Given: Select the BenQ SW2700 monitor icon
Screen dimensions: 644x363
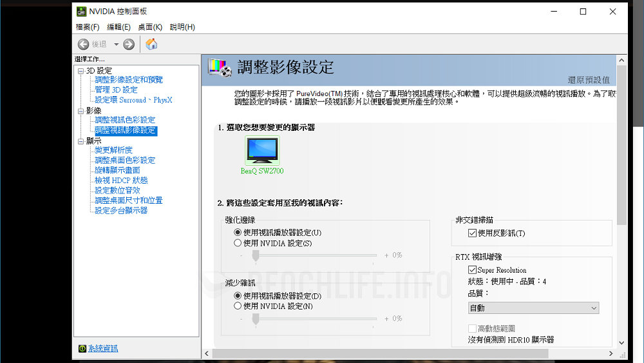Looking at the screenshot, I should coord(262,150).
